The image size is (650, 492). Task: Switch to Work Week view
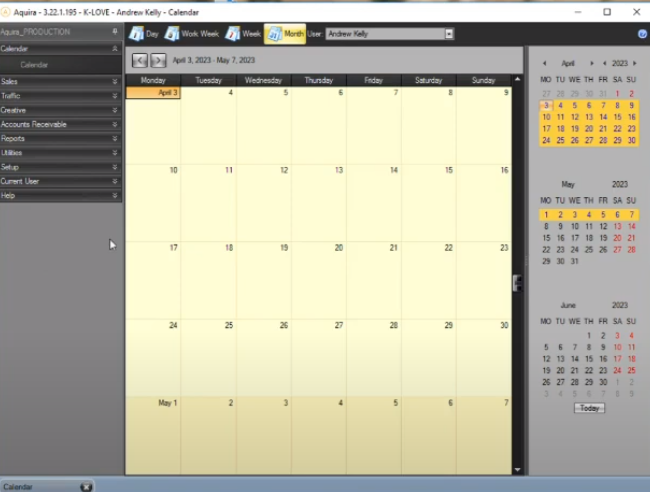192,34
